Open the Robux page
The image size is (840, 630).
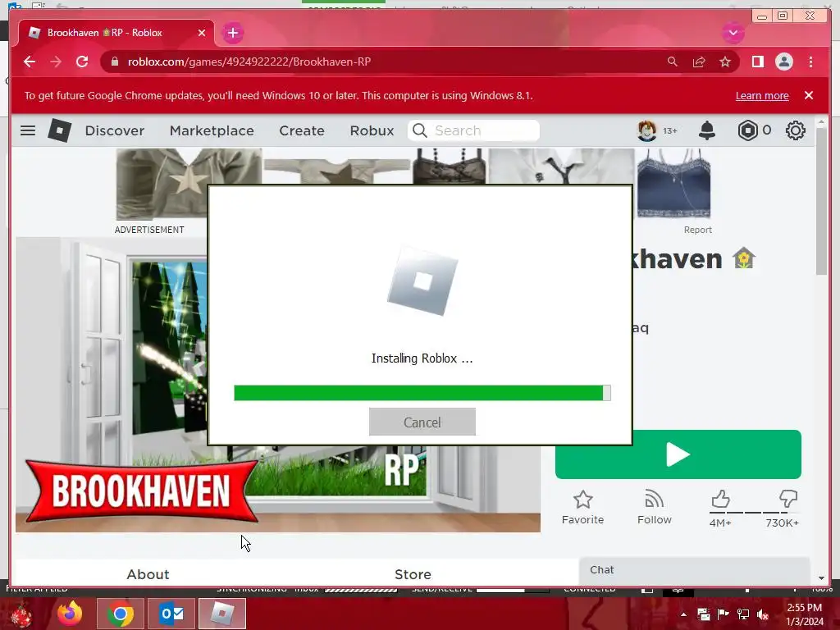pos(372,130)
